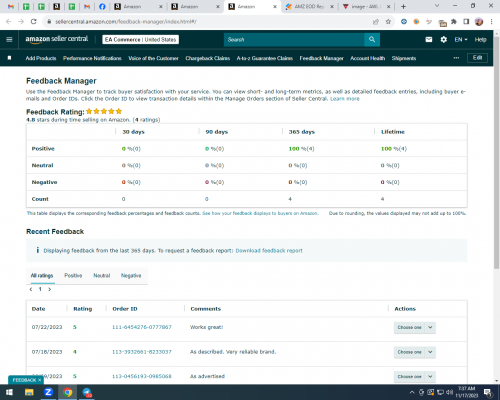Open Chrome from the Windows taskbar
The height and width of the screenshot is (400, 500).
67,392
